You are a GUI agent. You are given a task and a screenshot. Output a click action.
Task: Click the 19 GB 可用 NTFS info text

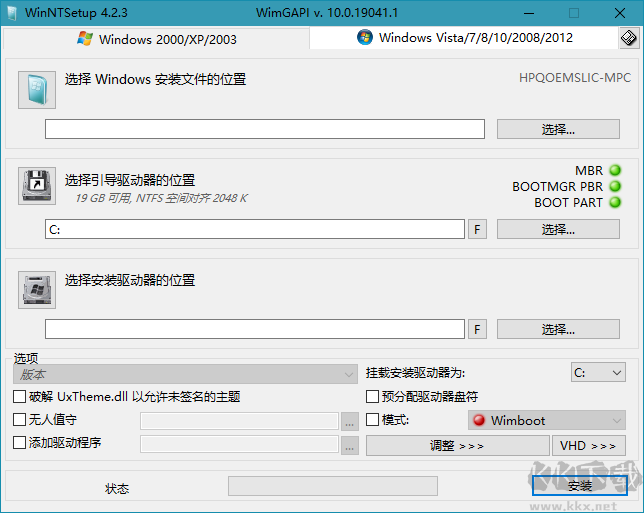click(x=161, y=198)
